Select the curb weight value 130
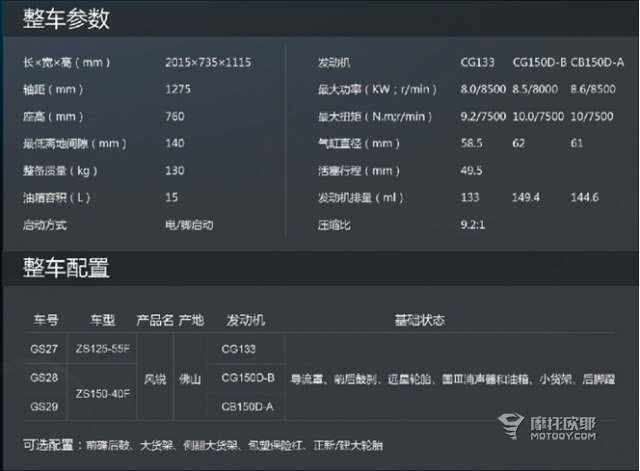 coord(175,171)
